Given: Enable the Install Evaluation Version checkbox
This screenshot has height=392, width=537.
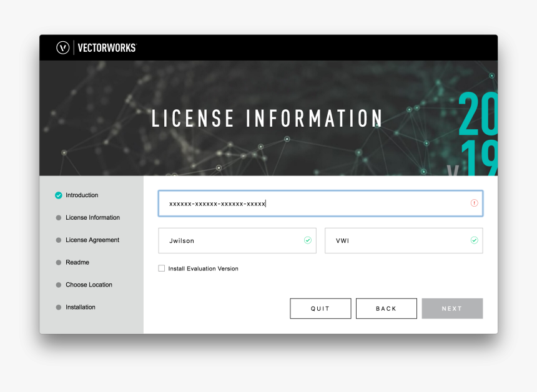Looking at the screenshot, I should 160,268.
